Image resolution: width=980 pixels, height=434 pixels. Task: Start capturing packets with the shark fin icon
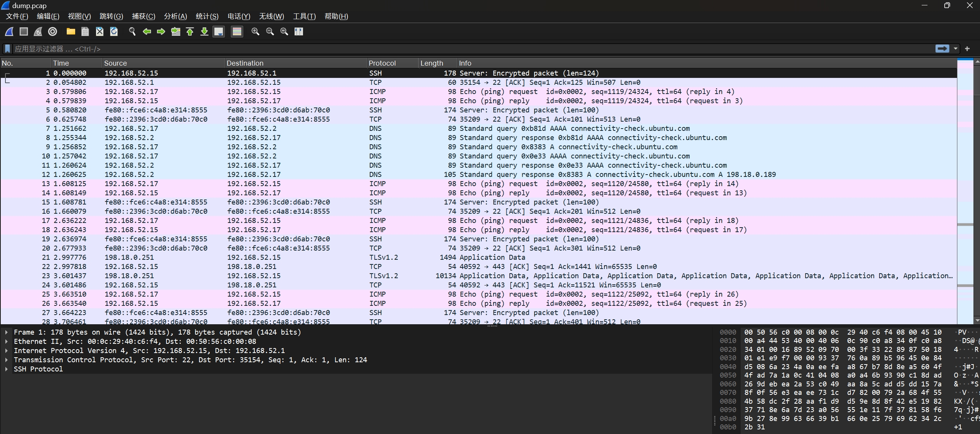pyautogui.click(x=9, y=31)
